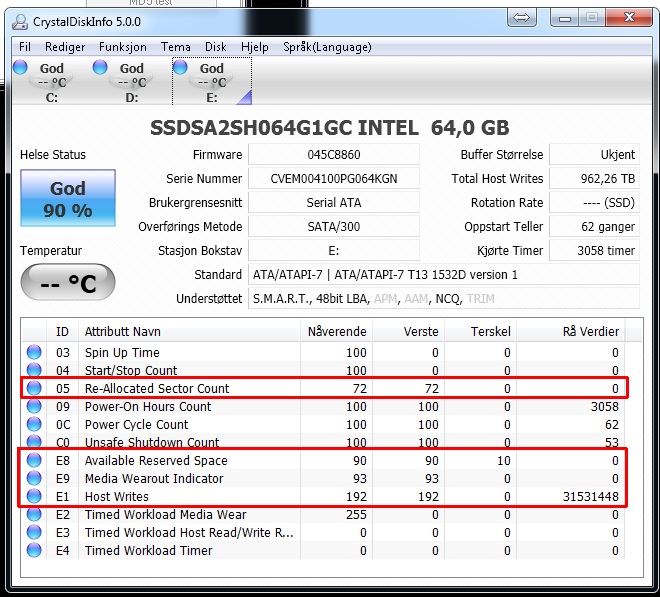Select disk C: in drive bar
Viewport: 660px width, 597px height.
pos(51,82)
